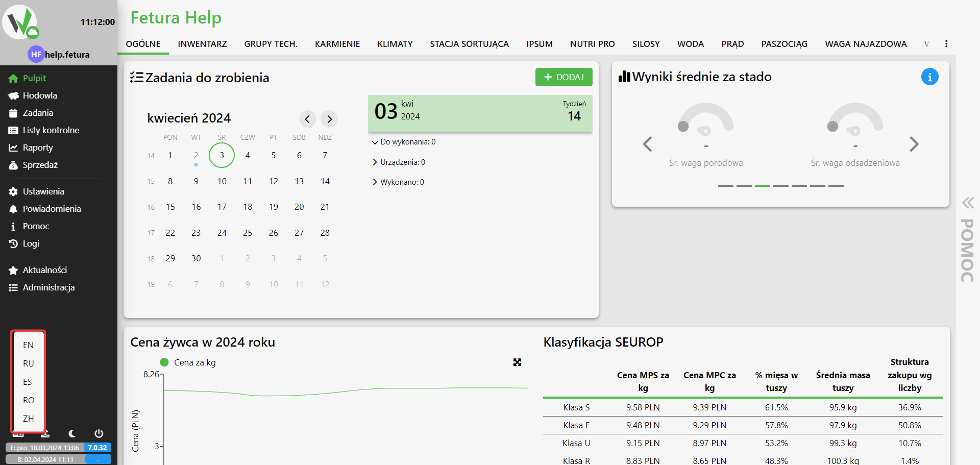The image size is (980, 465).
Task: Select EN language option
Action: [28, 345]
